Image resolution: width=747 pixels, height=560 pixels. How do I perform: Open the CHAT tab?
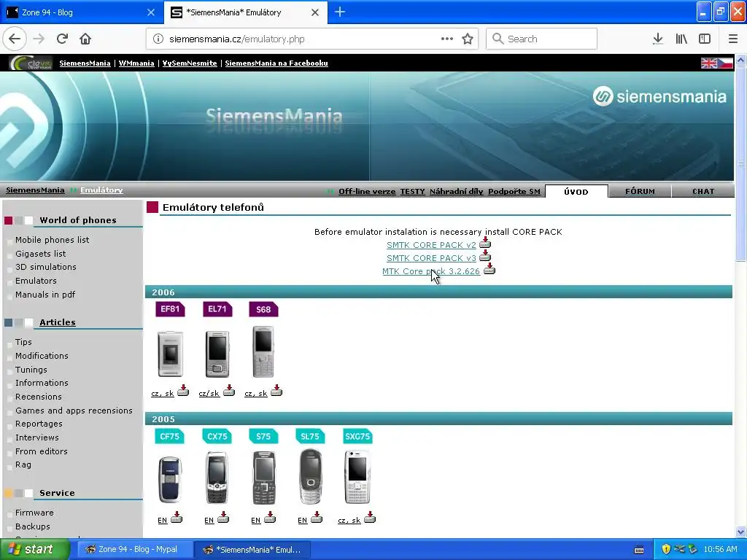(x=703, y=192)
